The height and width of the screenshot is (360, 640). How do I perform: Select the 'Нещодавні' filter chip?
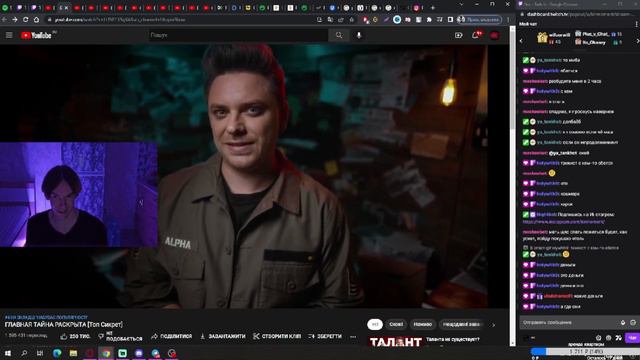coord(462,324)
